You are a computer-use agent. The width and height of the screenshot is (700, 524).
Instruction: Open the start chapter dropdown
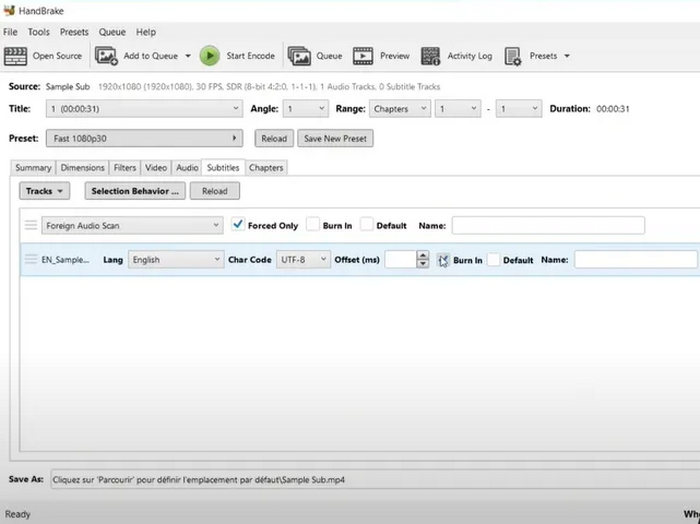458,109
